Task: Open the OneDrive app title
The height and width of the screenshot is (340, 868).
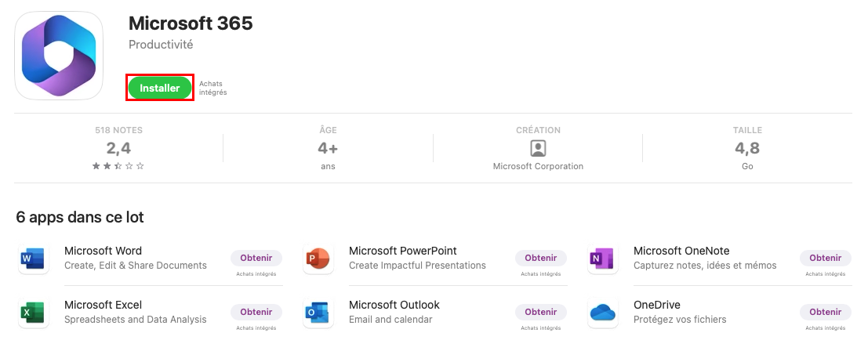Action: tap(657, 305)
